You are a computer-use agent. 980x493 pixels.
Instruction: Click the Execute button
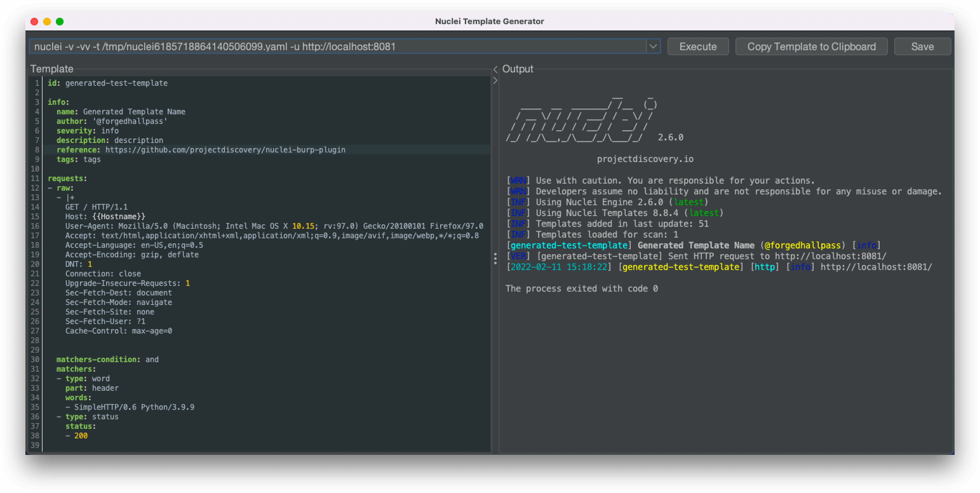click(698, 46)
